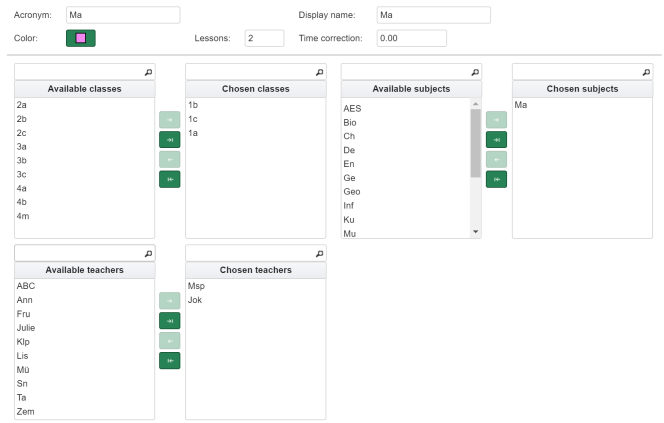664x423 pixels.
Task: Click the Time correction input field
Action: click(x=411, y=38)
